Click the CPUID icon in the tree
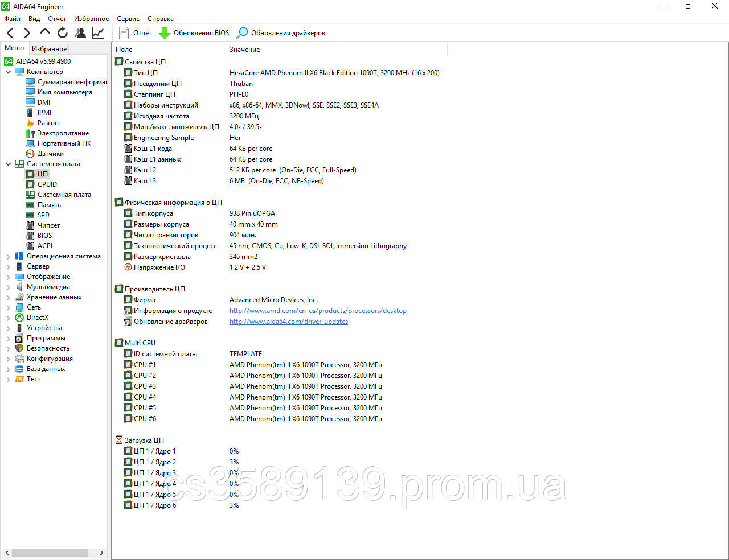 coord(30,184)
